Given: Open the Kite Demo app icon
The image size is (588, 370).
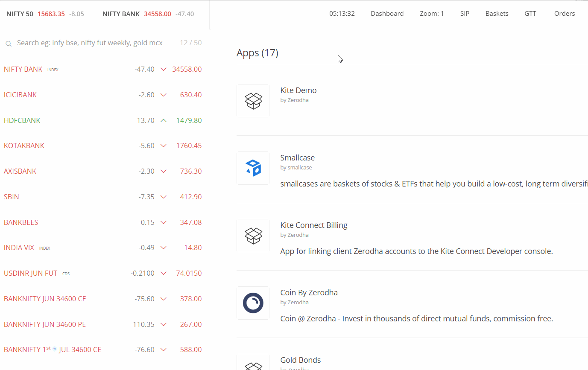Looking at the screenshot, I should click(253, 101).
